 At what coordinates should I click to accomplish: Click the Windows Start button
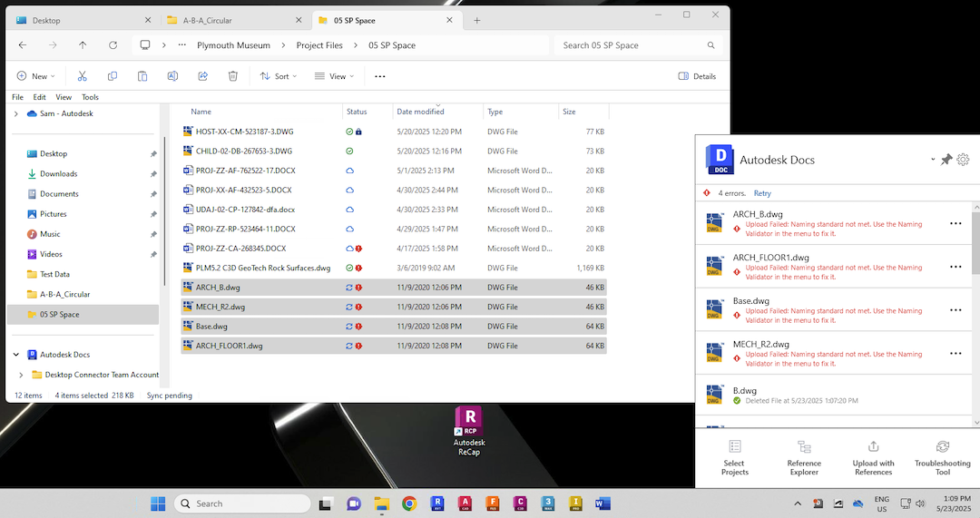point(158,503)
